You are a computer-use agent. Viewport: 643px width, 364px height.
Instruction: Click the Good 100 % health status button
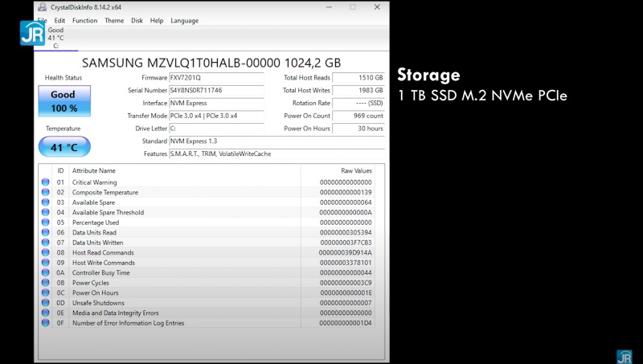pyautogui.click(x=63, y=101)
